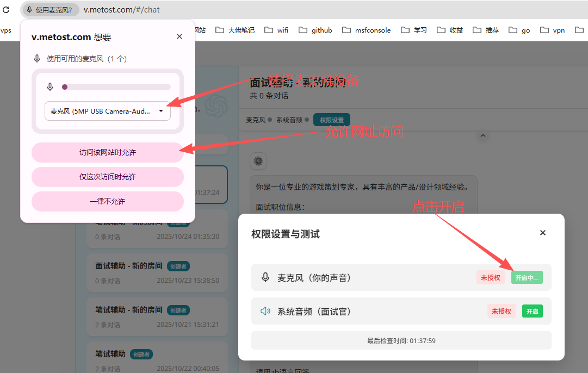Click 一律不允许 to block microphone

tap(108, 201)
